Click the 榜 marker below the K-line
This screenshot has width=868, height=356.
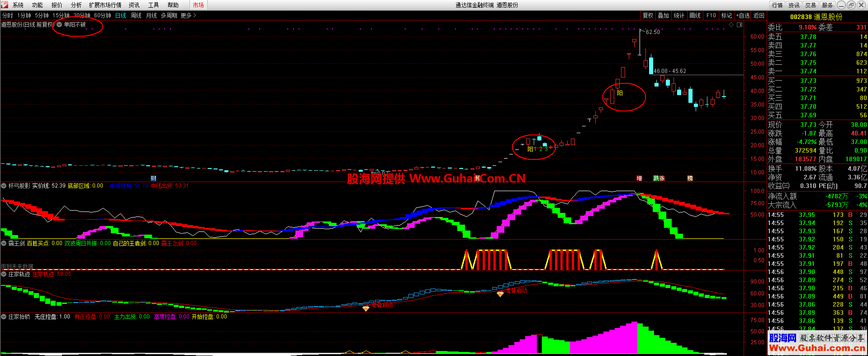[x=690, y=178]
